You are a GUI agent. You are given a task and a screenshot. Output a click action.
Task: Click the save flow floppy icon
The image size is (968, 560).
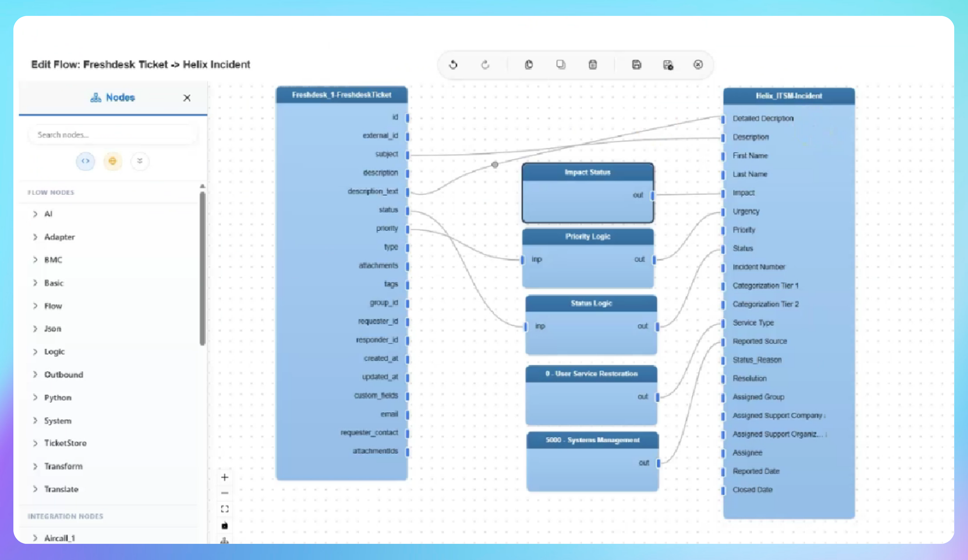coord(637,64)
